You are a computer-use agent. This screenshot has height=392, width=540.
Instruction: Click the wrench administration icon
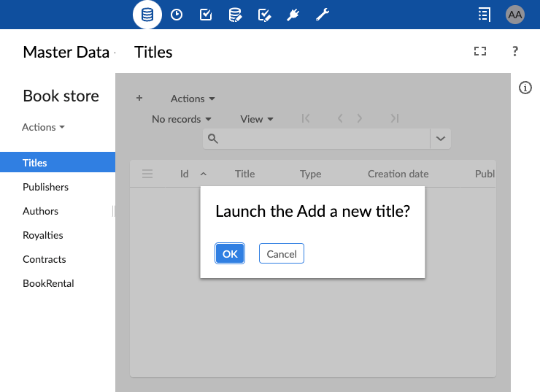click(323, 15)
